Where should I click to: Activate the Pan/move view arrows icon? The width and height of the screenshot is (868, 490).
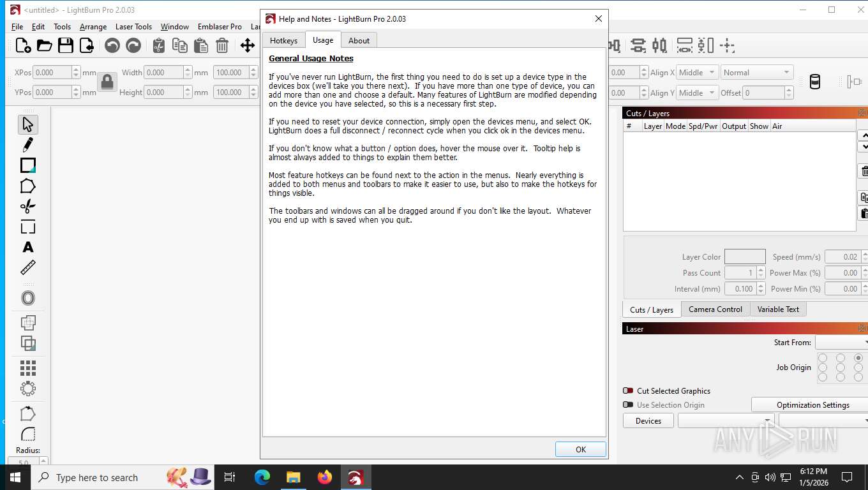tap(248, 45)
